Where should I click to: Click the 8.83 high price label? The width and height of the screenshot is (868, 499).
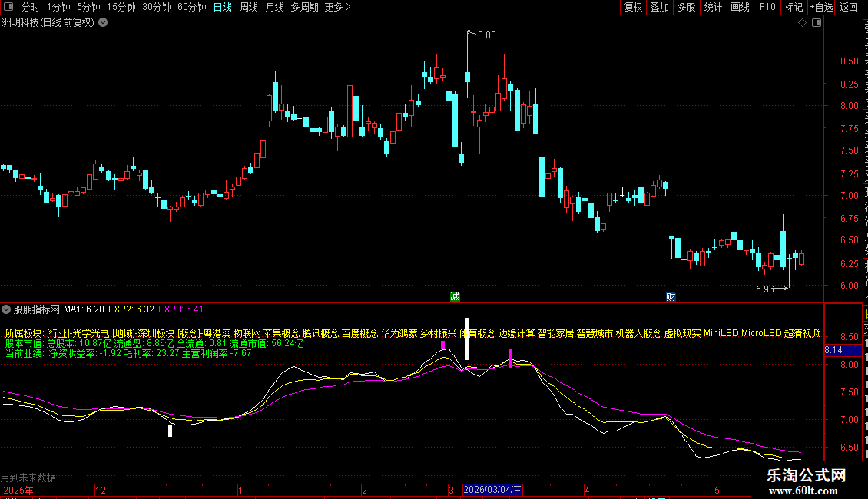(486, 35)
